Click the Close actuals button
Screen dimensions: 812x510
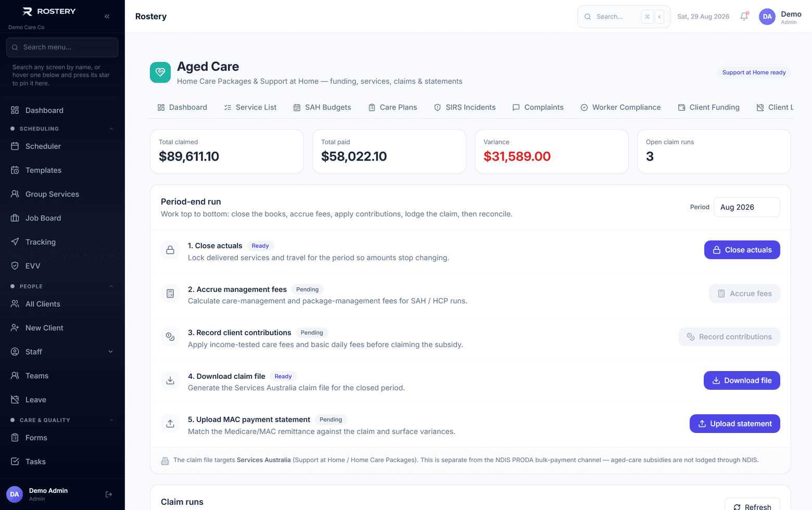[x=742, y=250]
